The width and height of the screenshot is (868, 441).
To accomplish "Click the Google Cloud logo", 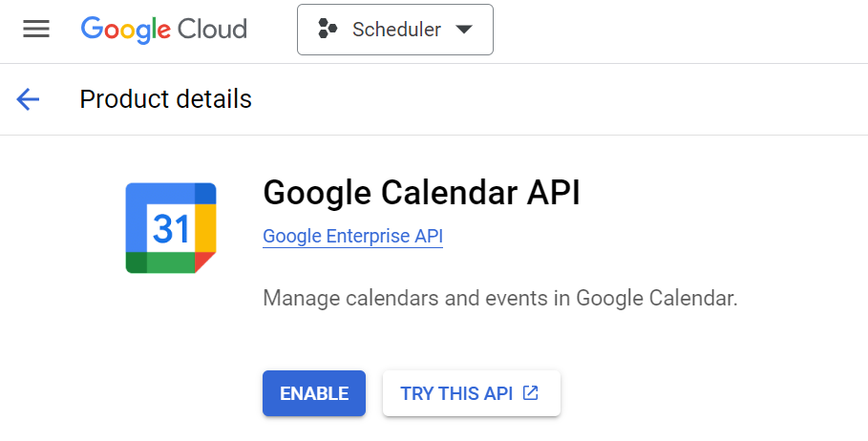I will coord(163,30).
